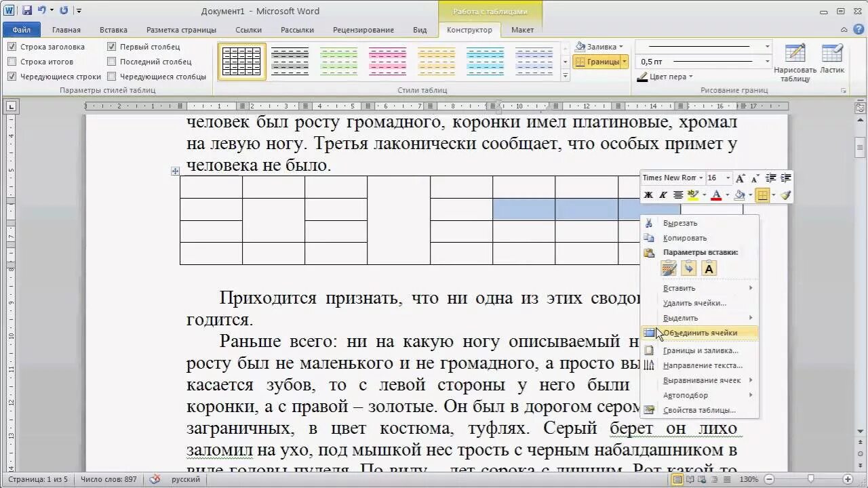Select the Eraser (Ластик) tool
The height and width of the screenshot is (488, 868).
[832, 60]
